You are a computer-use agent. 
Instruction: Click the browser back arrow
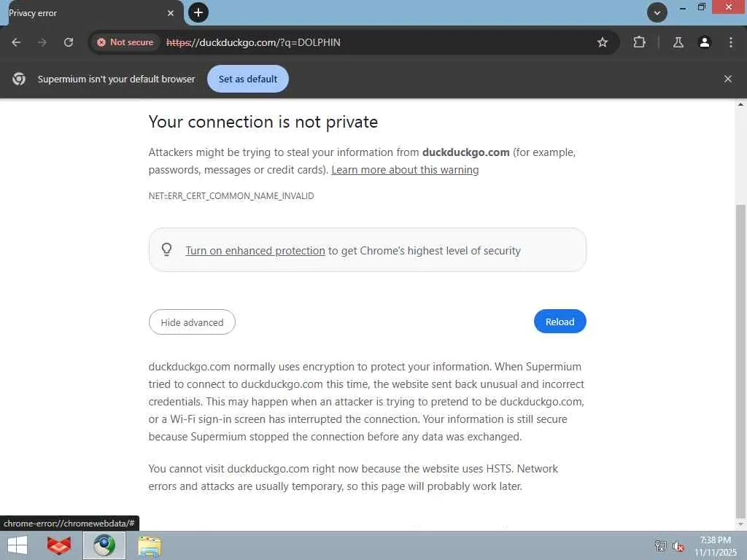click(16, 42)
